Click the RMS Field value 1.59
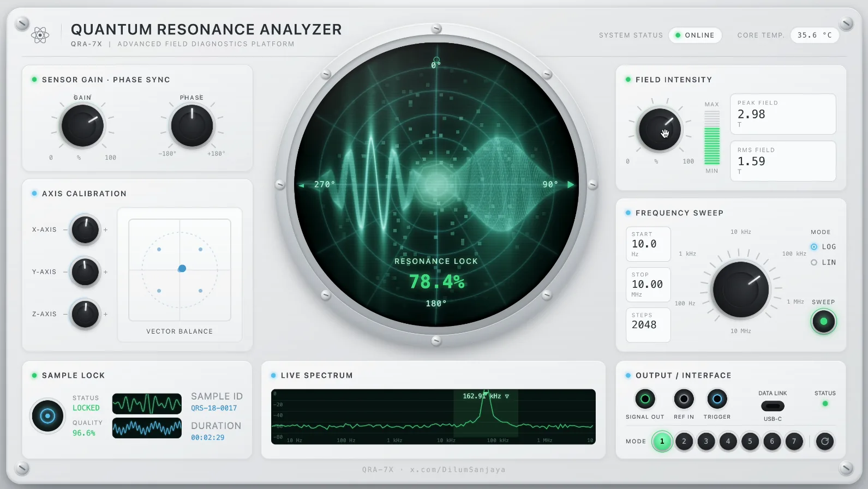868x489 pixels. point(751,161)
